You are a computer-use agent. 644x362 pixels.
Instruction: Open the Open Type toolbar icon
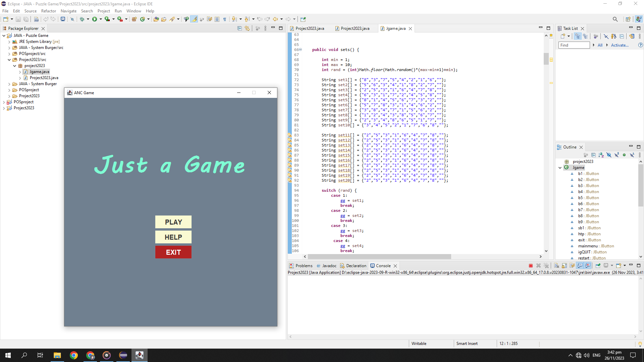[156, 19]
